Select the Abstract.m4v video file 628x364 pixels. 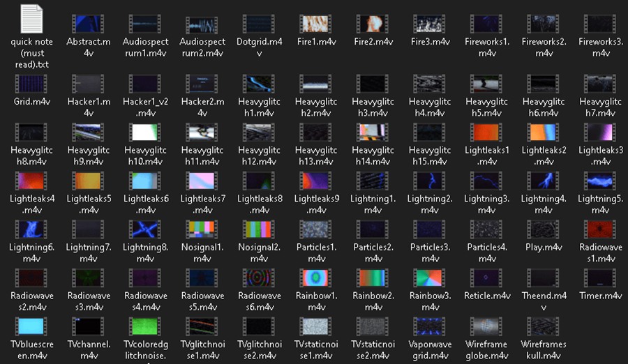[x=89, y=24]
